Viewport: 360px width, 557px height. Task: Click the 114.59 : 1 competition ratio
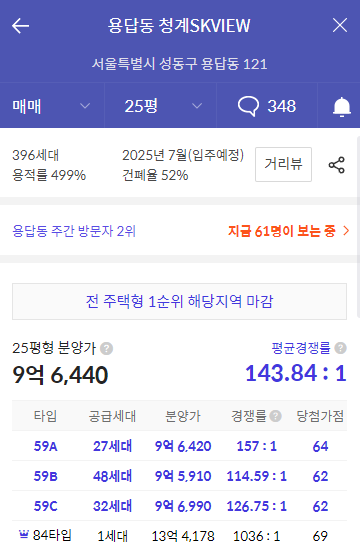[x=257, y=476]
